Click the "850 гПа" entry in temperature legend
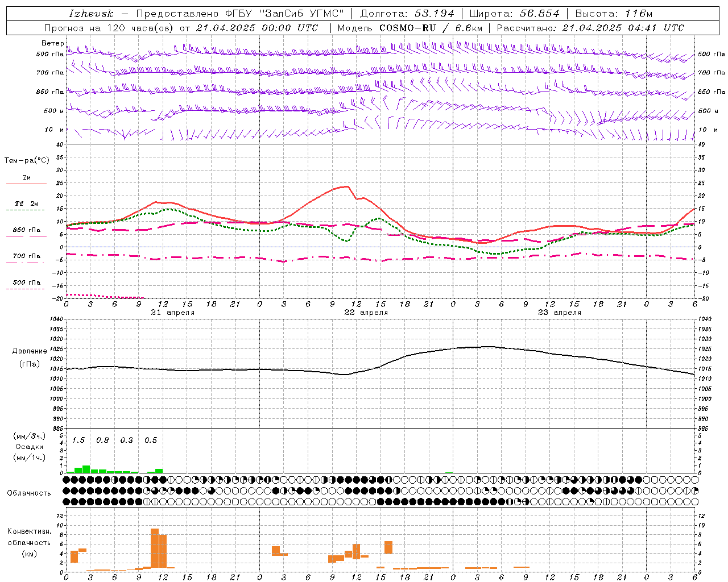Viewport: 728px width, 582px height. [x=27, y=230]
